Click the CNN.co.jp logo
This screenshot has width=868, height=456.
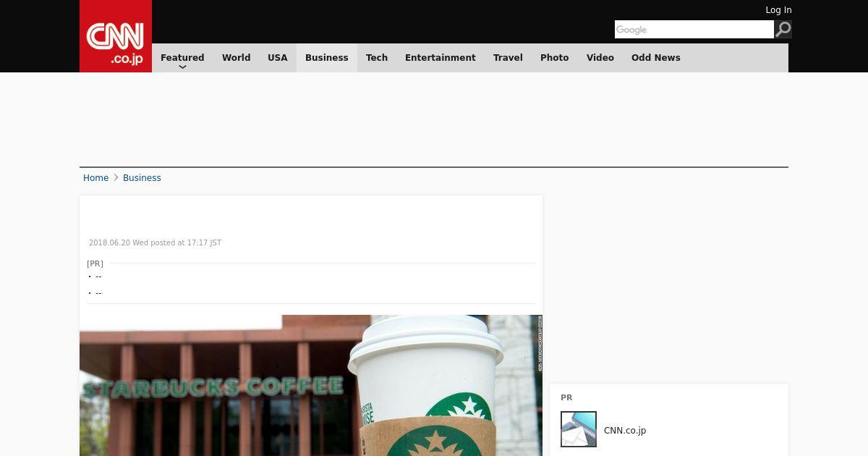click(116, 36)
